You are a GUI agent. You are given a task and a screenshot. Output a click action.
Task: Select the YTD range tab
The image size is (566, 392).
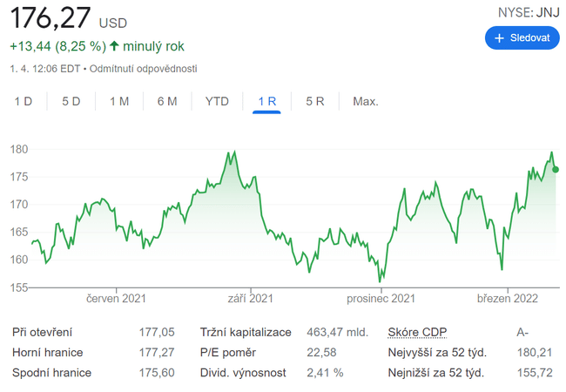[x=217, y=101]
